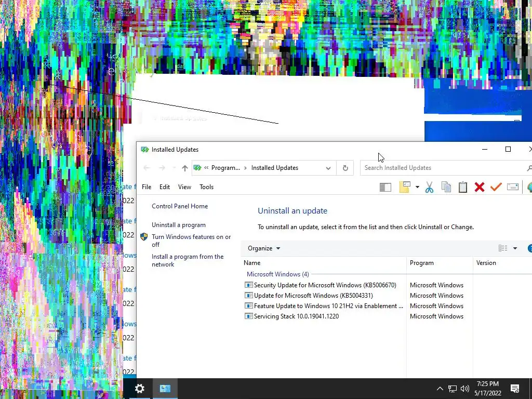The width and height of the screenshot is (532, 399).
Task: Click the Forward navigation arrow
Action: (162, 168)
